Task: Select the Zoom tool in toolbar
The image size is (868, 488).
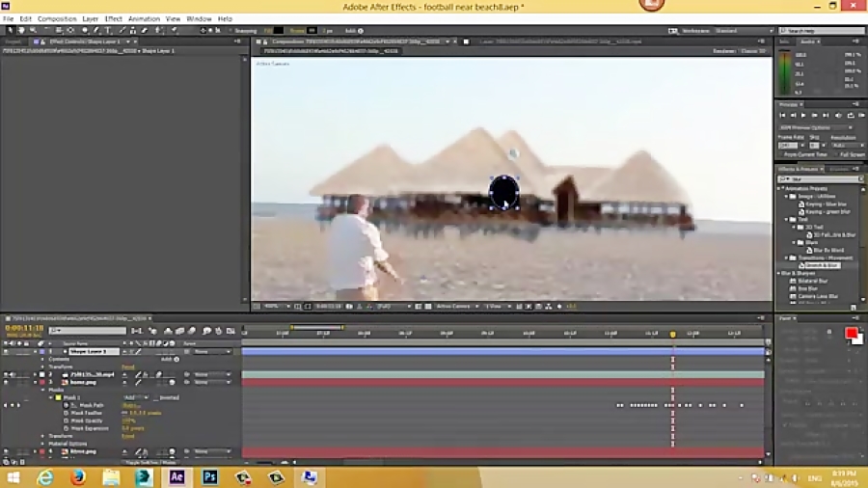Action: point(32,30)
